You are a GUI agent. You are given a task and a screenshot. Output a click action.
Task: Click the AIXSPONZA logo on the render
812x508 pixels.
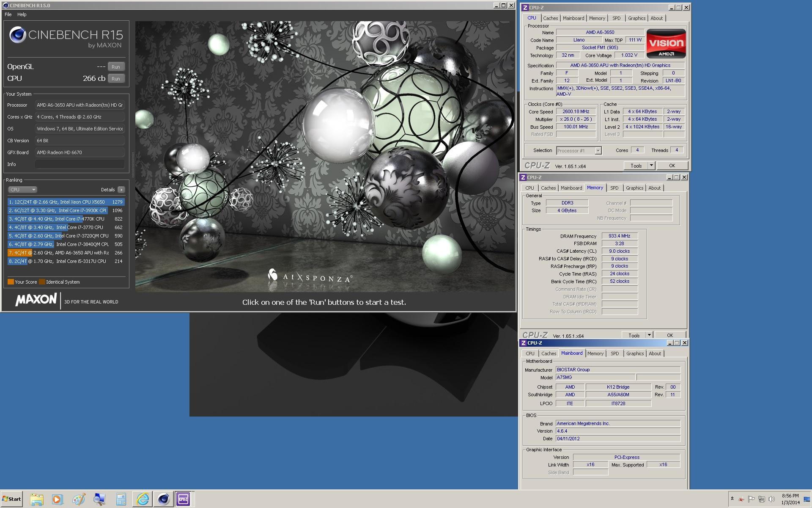point(310,277)
